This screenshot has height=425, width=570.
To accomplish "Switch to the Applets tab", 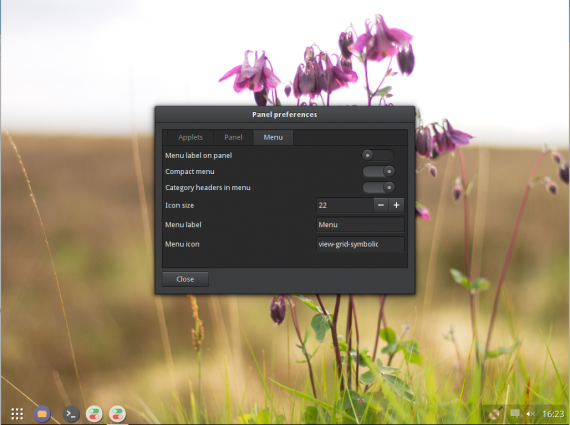I will coord(190,137).
